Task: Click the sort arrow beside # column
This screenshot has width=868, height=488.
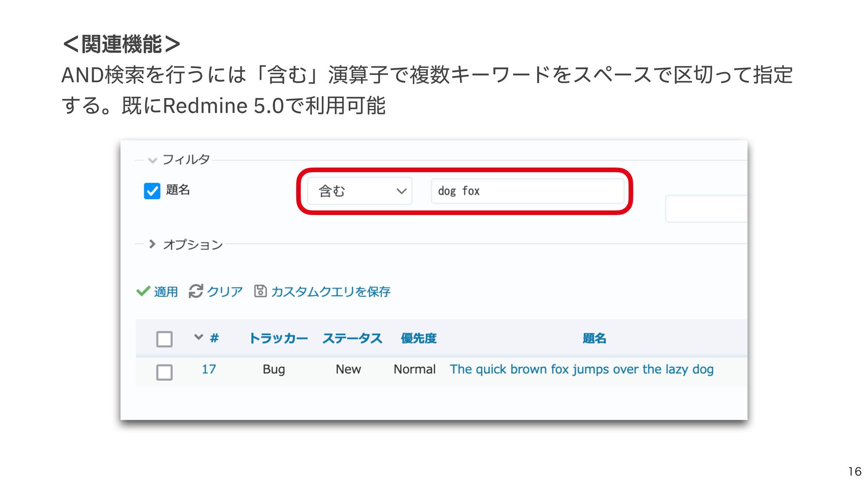Action: (x=198, y=337)
